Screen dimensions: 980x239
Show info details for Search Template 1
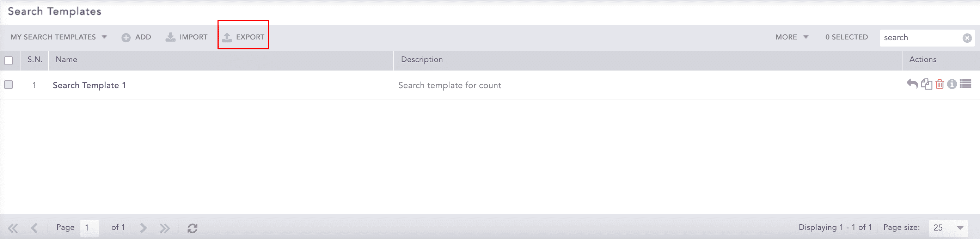(x=952, y=84)
